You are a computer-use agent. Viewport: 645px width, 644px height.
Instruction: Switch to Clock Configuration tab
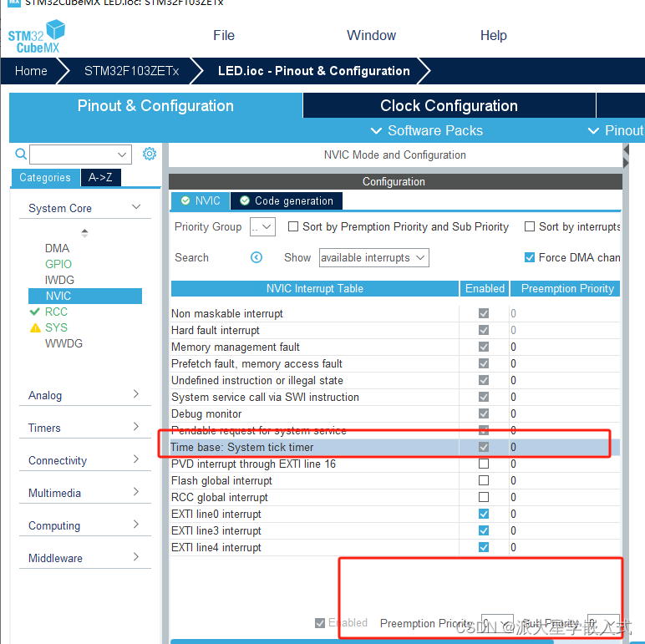coord(449,106)
